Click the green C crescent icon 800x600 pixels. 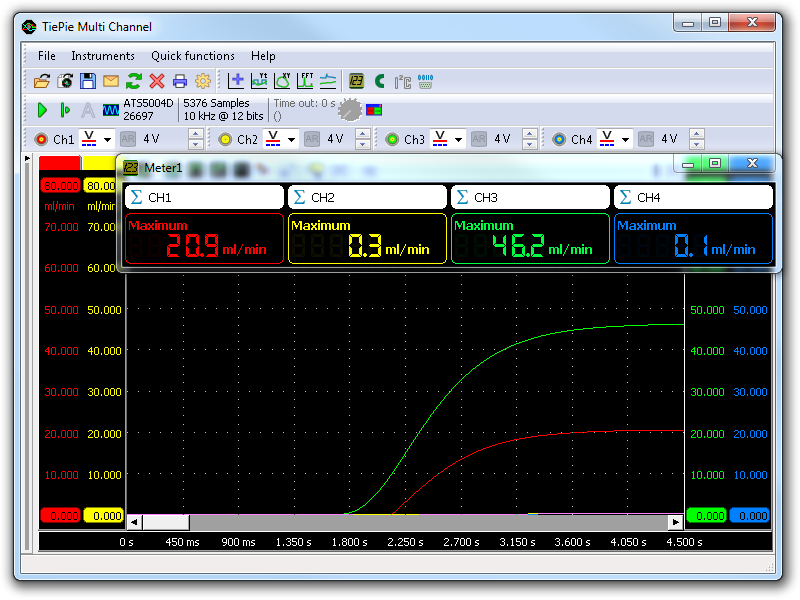click(x=380, y=81)
